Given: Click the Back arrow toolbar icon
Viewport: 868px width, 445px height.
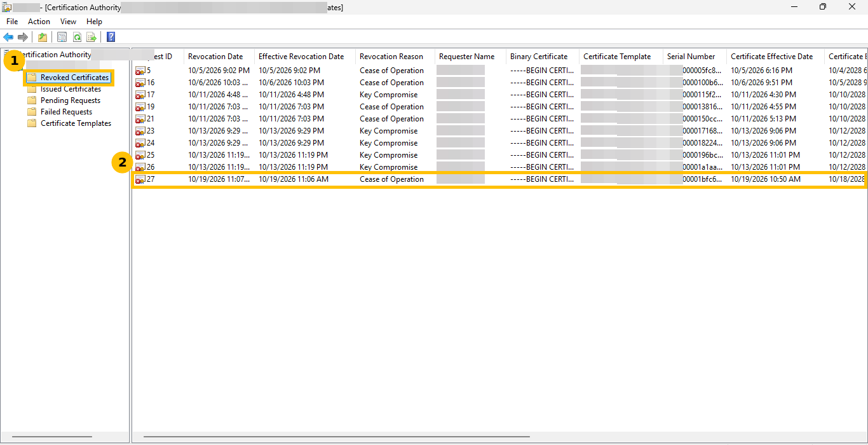Looking at the screenshot, I should [x=8, y=37].
